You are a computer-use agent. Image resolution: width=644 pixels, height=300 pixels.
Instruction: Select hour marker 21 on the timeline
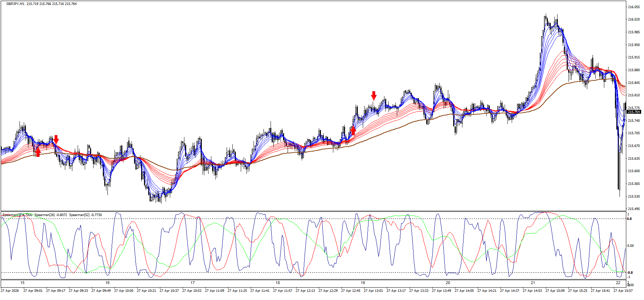pyautogui.click(x=533, y=283)
